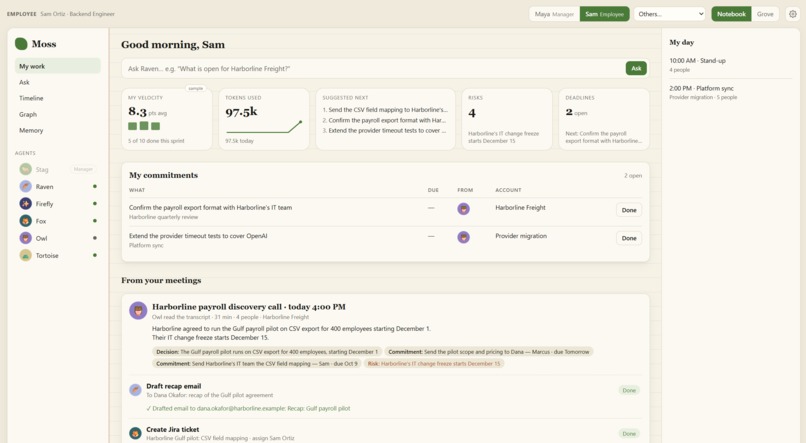This screenshot has height=443, width=806.
Task: Switch to Maya Manager view
Action: (x=554, y=14)
